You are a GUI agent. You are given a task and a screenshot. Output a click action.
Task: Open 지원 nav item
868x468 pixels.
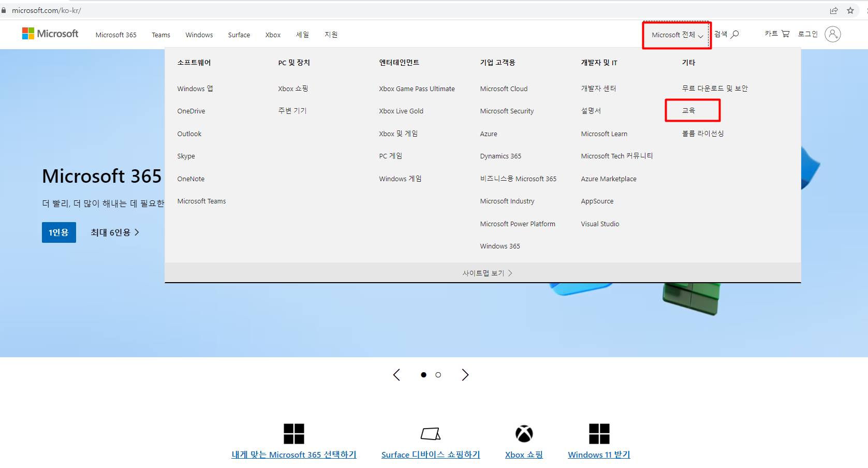tap(331, 35)
